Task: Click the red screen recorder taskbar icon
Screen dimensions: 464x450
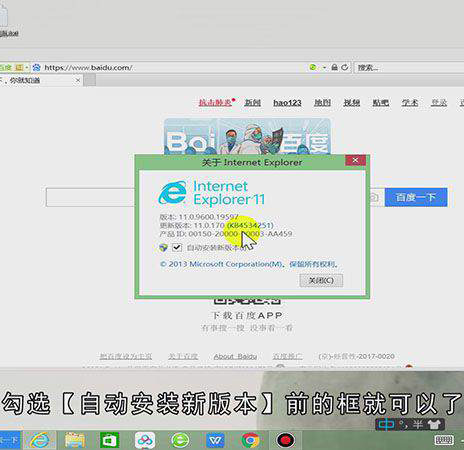Action: (286, 441)
